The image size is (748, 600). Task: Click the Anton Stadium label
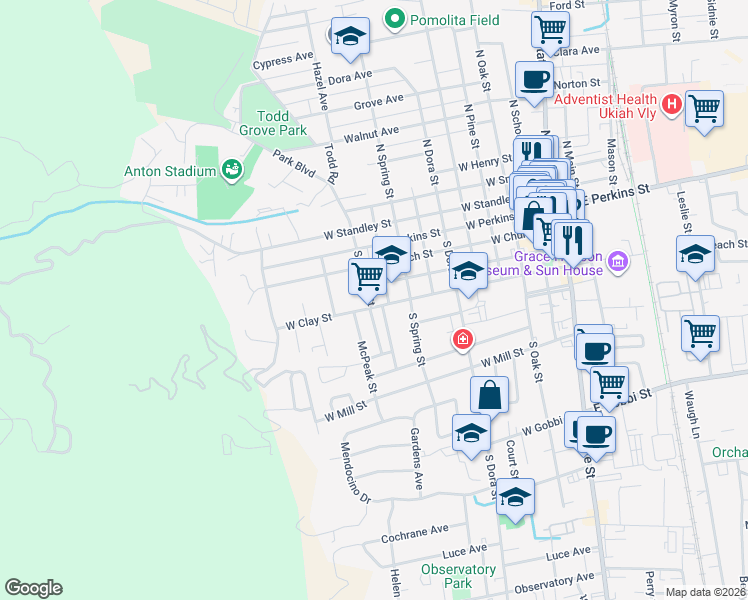coord(170,171)
